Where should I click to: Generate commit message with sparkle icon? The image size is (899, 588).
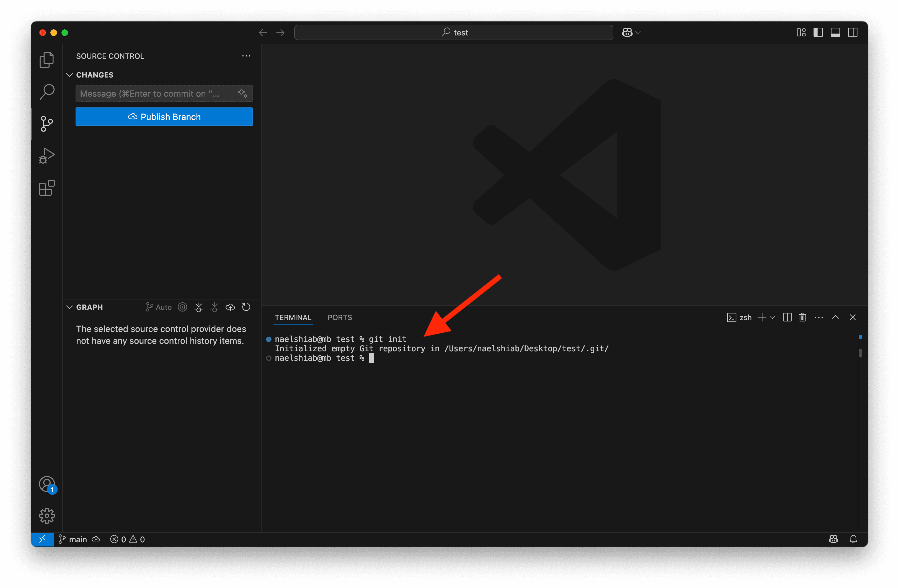pos(243,93)
